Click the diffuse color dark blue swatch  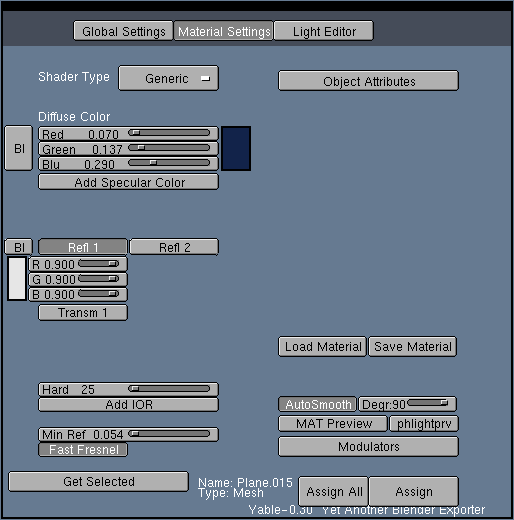click(x=236, y=148)
